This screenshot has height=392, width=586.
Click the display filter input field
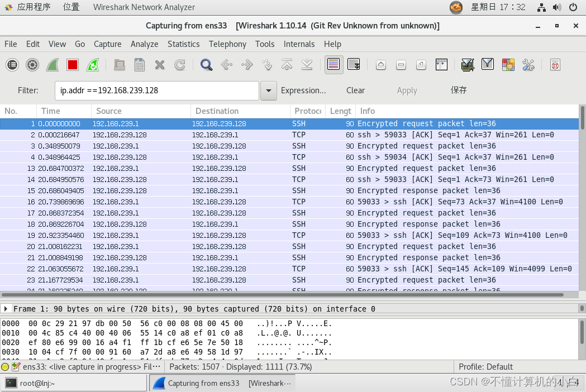(x=157, y=90)
